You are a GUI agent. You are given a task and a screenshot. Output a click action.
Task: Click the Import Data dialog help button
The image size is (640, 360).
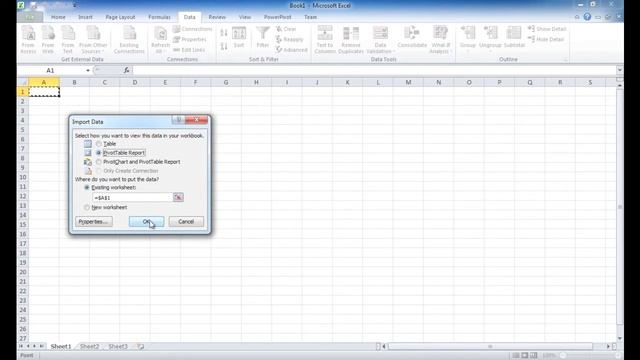(x=178, y=120)
